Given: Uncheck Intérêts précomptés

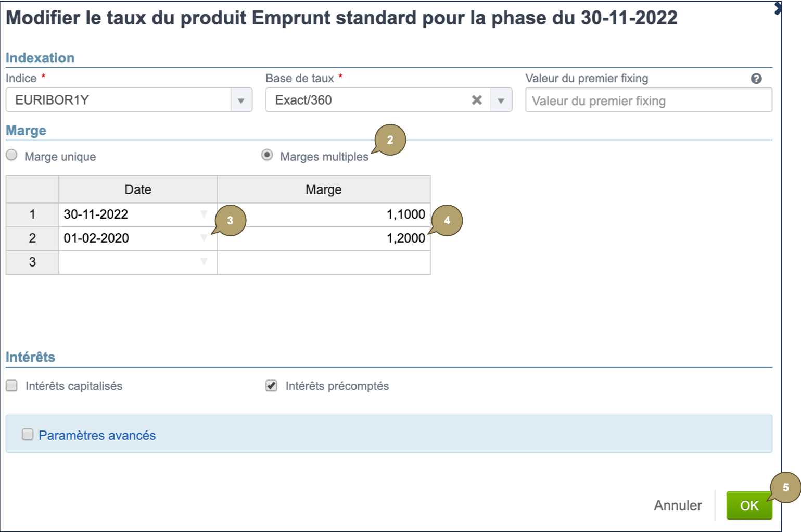Looking at the screenshot, I should [x=271, y=386].
